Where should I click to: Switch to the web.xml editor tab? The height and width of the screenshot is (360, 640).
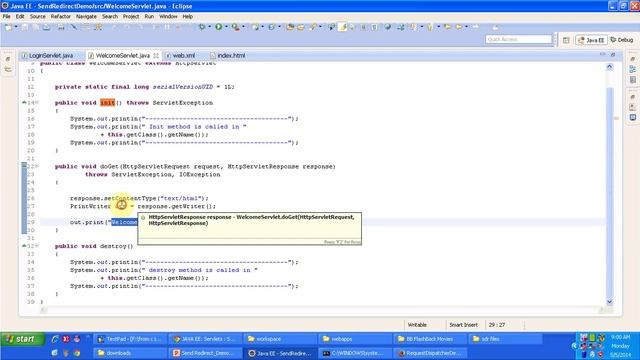(x=180, y=56)
